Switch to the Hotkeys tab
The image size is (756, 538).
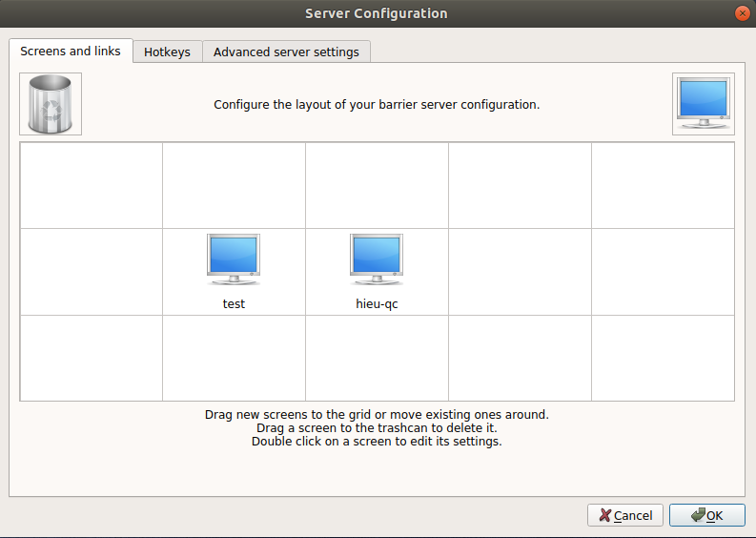[x=167, y=52]
